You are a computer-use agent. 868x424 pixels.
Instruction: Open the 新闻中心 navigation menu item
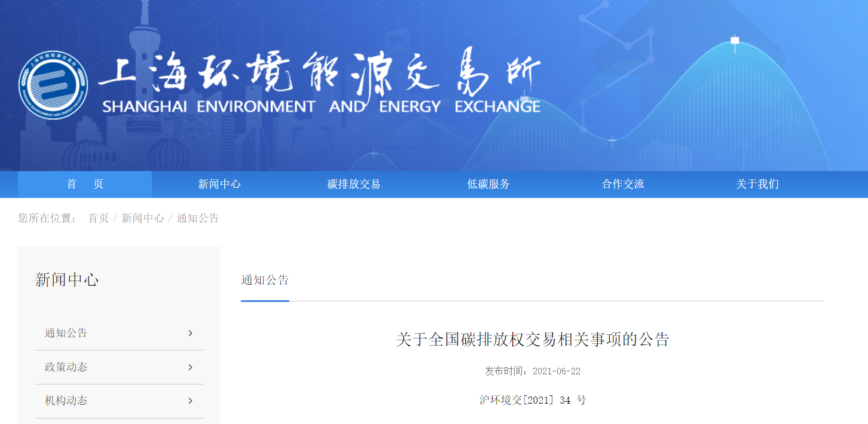click(219, 184)
